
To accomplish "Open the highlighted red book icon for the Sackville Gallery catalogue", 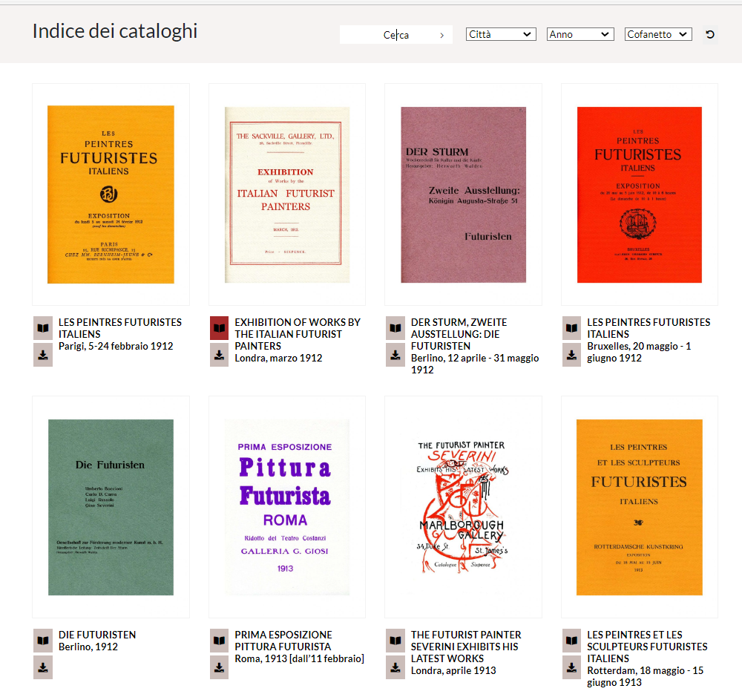I will coord(219,328).
